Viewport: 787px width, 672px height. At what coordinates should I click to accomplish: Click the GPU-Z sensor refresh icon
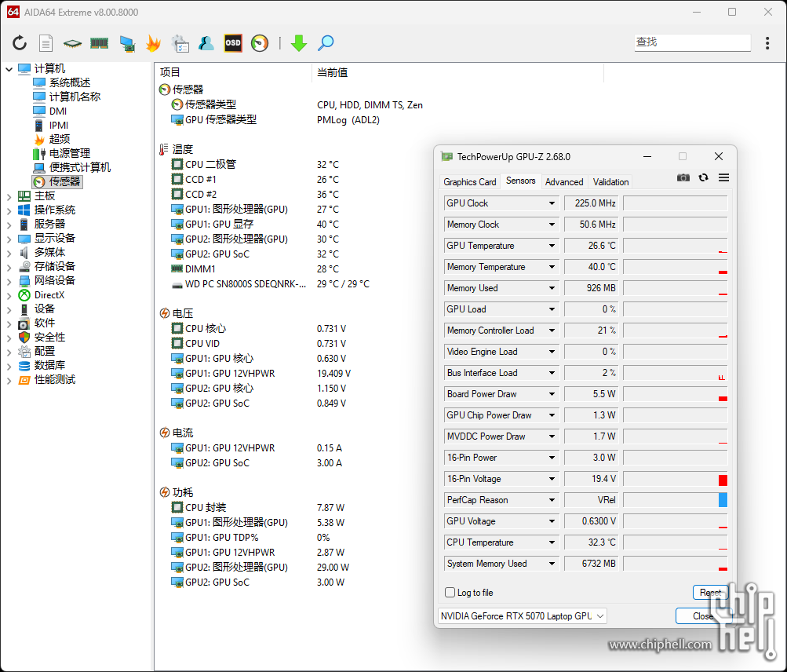pos(703,178)
